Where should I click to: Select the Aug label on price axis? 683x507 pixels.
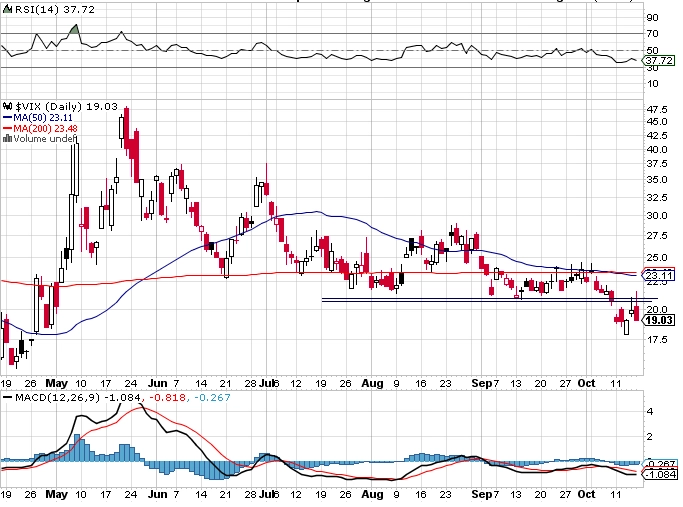pyautogui.click(x=372, y=383)
